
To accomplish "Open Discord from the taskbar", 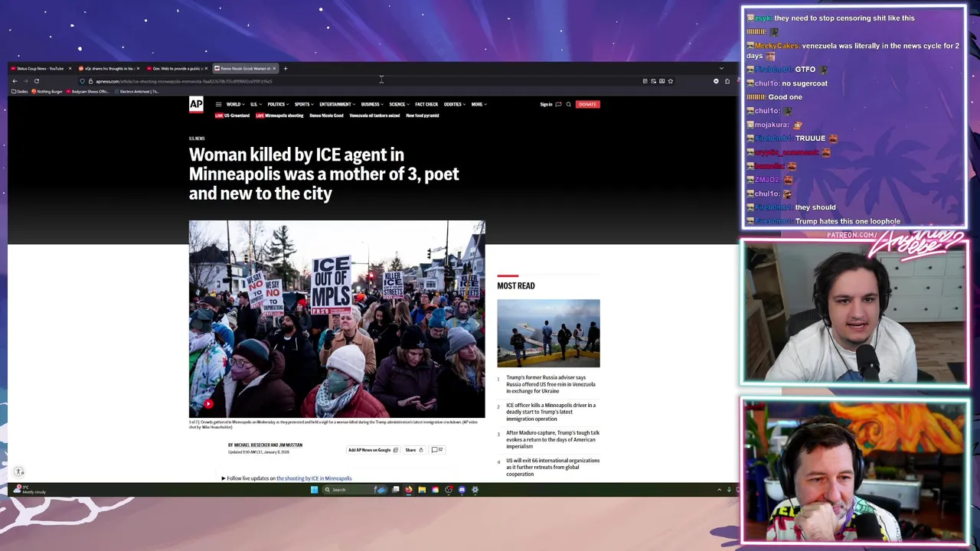I will (x=462, y=490).
